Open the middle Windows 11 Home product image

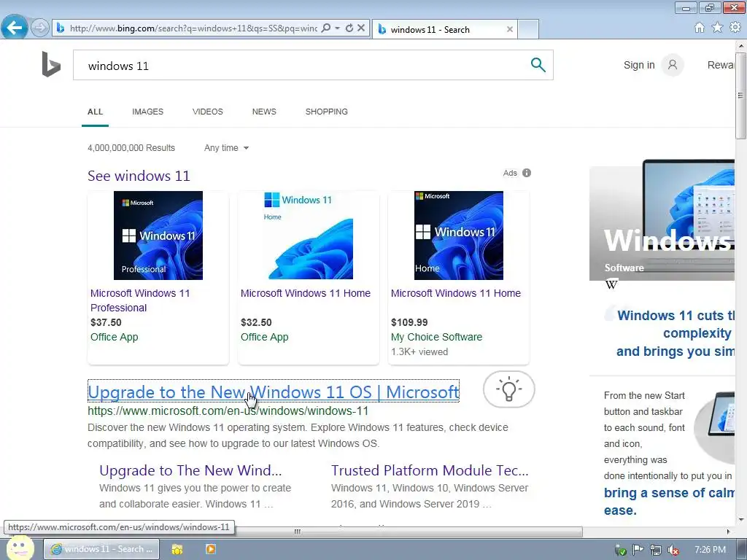tap(309, 236)
